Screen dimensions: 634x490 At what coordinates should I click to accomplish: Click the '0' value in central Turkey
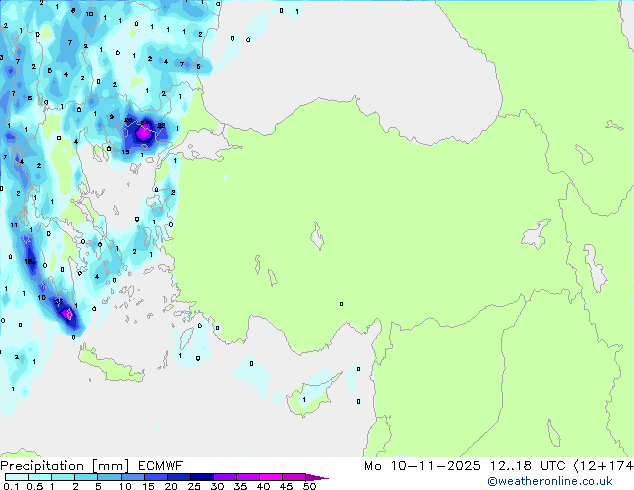point(341,304)
